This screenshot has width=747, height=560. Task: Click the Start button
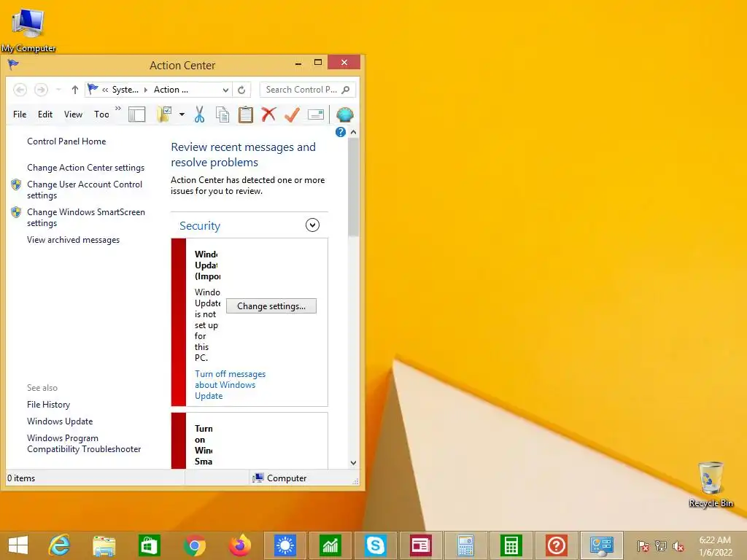pyautogui.click(x=18, y=545)
